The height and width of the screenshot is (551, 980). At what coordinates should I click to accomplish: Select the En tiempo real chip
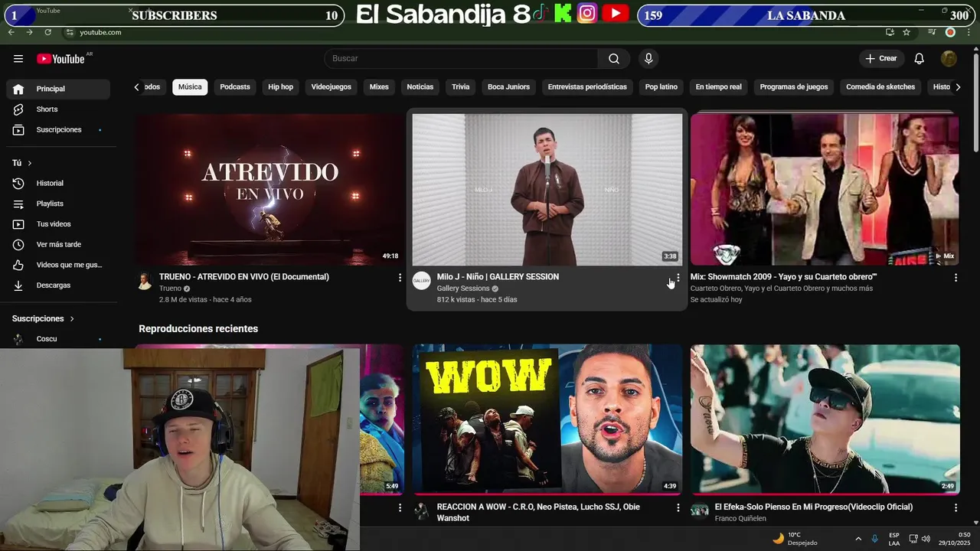718,87
